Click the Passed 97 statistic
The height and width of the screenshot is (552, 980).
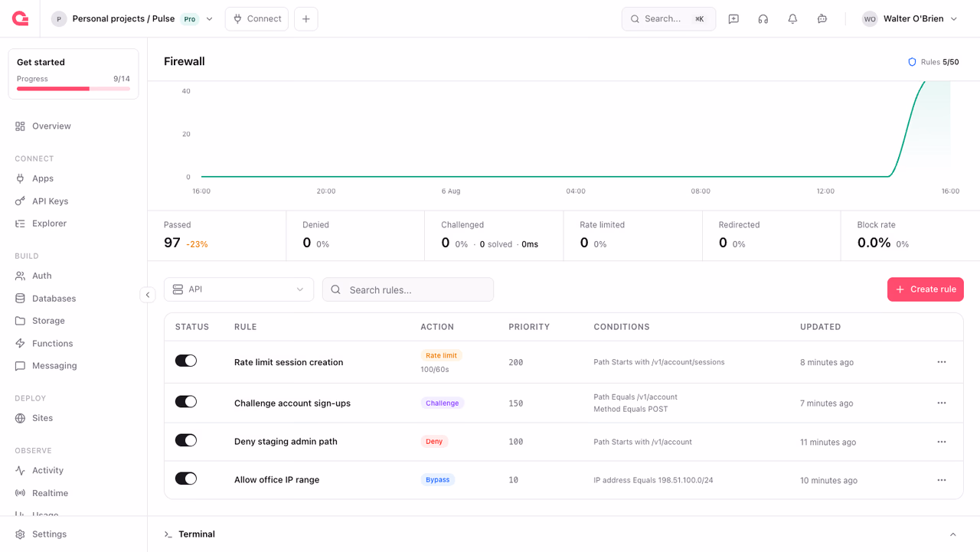click(x=217, y=236)
